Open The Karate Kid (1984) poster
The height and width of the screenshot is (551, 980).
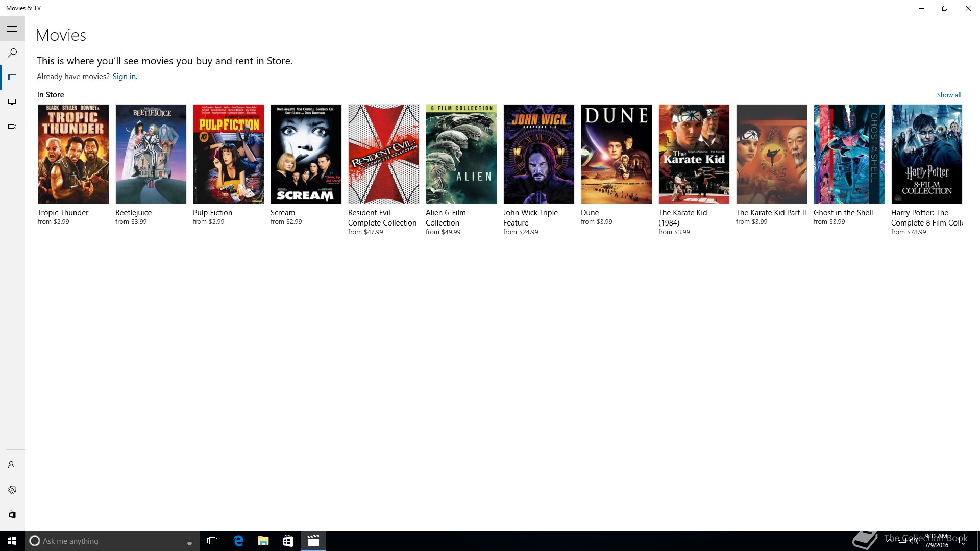pyautogui.click(x=694, y=154)
